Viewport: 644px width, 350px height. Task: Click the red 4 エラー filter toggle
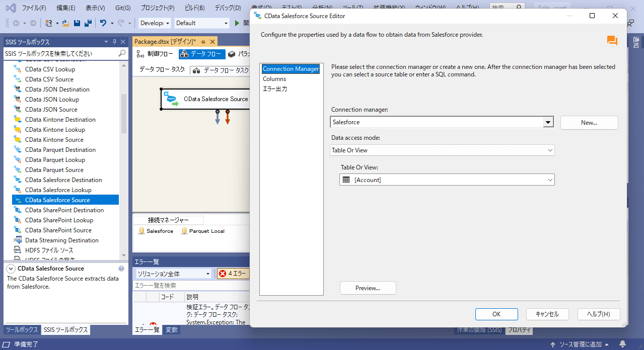(233, 274)
